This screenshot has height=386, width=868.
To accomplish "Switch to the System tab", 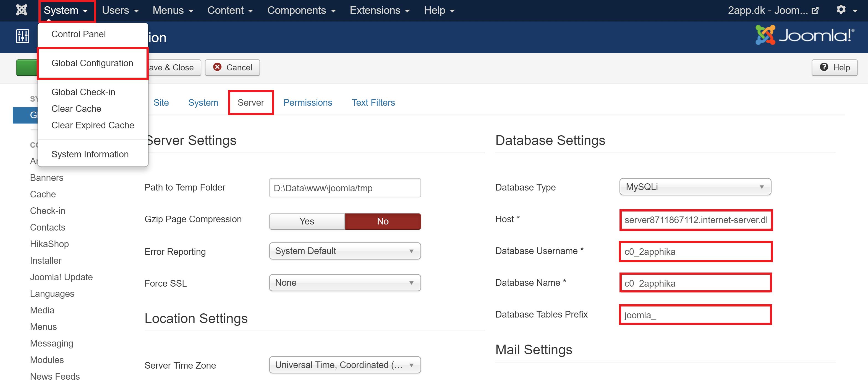I will point(203,102).
